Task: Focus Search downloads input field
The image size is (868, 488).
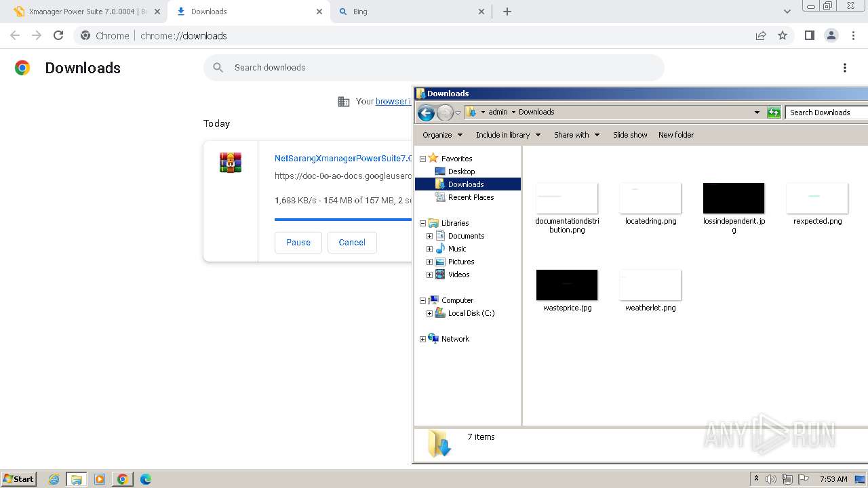Action: point(434,68)
